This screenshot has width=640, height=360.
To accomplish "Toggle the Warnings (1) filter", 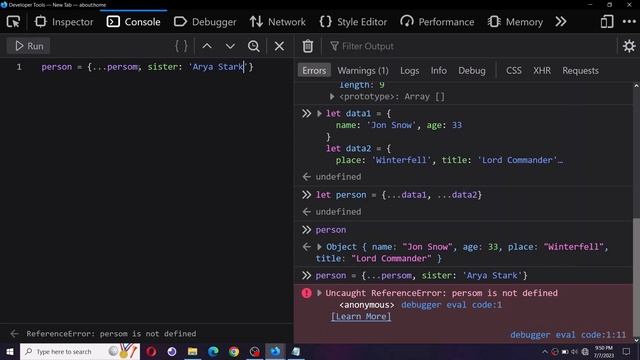I will click(362, 70).
